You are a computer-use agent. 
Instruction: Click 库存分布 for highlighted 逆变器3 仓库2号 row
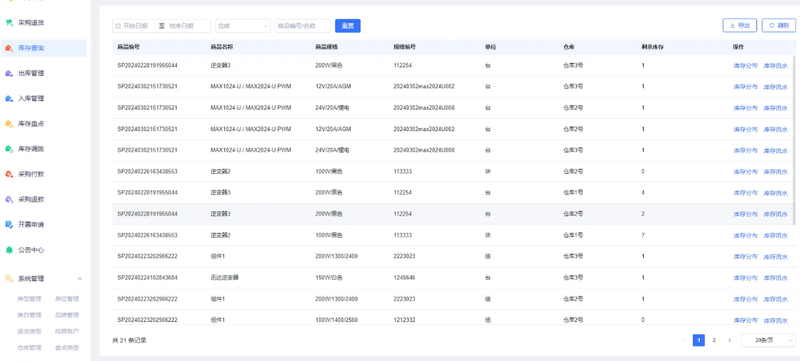point(745,214)
